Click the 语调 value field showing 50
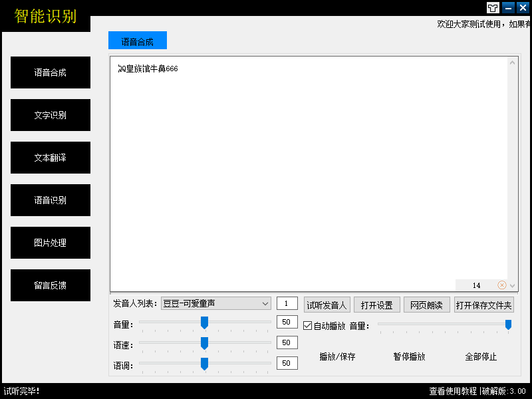532x399 pixels. pos(287,363)
